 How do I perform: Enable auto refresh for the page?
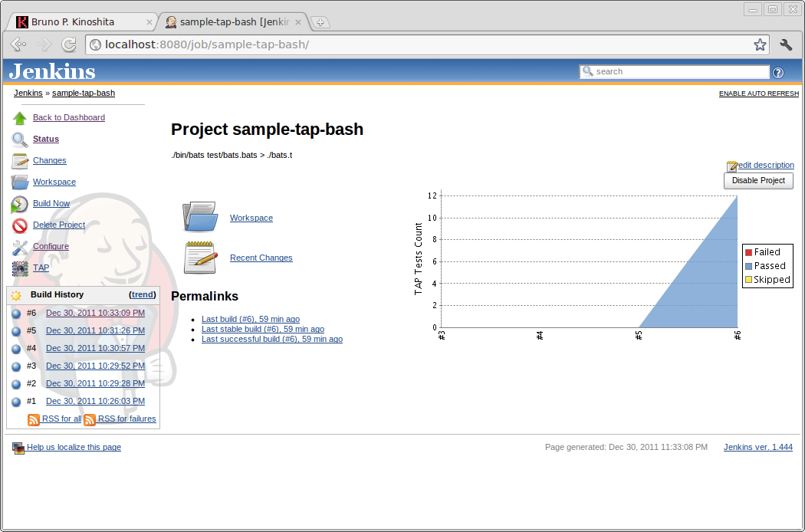point(758,94)
